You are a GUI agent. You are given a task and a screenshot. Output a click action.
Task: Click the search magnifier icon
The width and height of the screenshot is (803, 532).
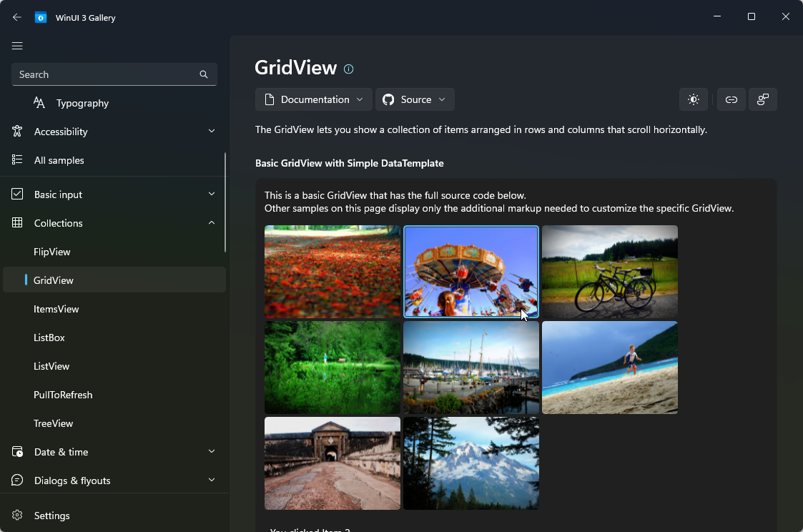click(x=204, y=74)
